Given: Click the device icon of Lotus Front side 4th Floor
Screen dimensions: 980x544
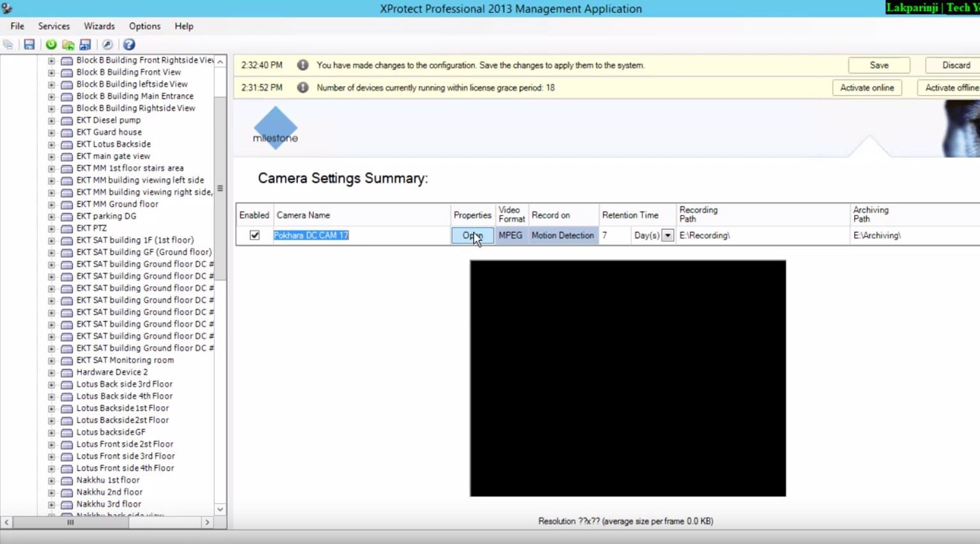Looking at the screenshot, I should pyautogui.click(x=66, y=469).
